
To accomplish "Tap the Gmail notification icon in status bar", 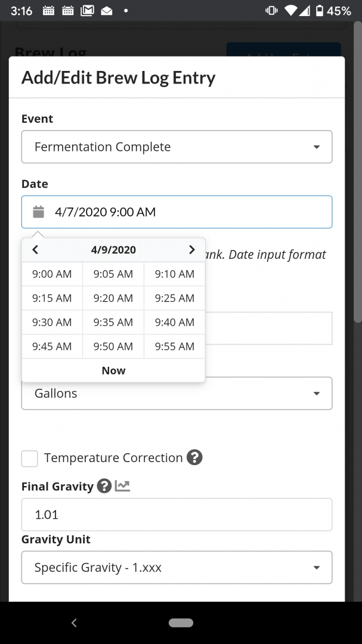I will point(87,11).
